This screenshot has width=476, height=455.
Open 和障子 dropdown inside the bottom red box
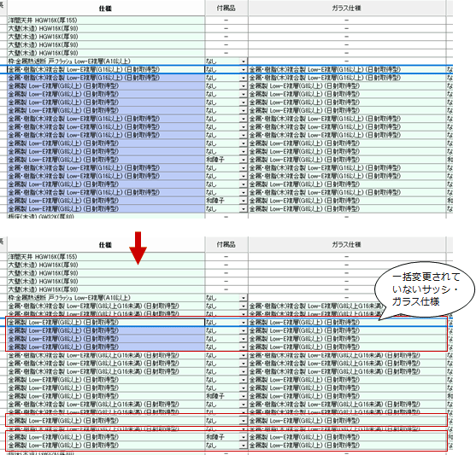[244, 437]
